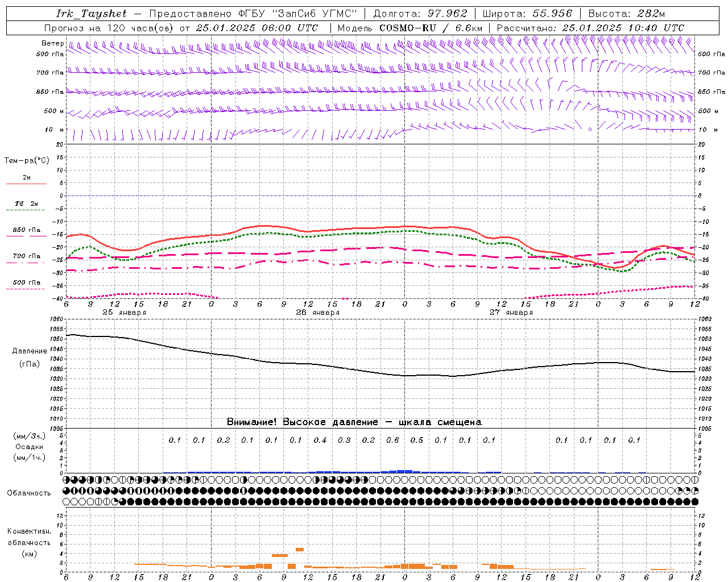The image size is (728, 582).
Task: Click the precipitation value "0.3"
Action: pos(344,440)
